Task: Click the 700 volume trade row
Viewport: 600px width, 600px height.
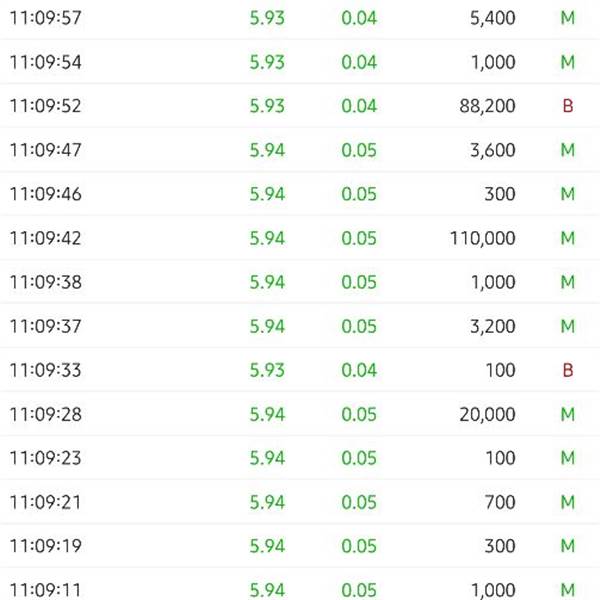Action: coord(300,502)
